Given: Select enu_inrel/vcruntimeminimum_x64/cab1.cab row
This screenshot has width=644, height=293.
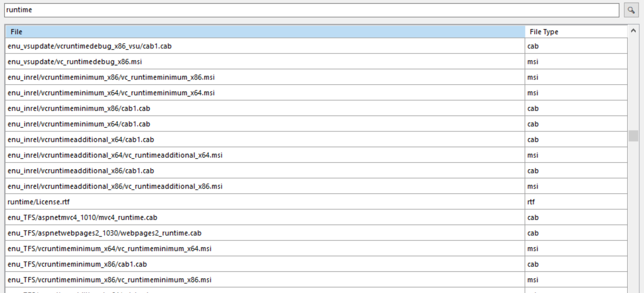Looking at the screenshot, I should click(79, 124).
